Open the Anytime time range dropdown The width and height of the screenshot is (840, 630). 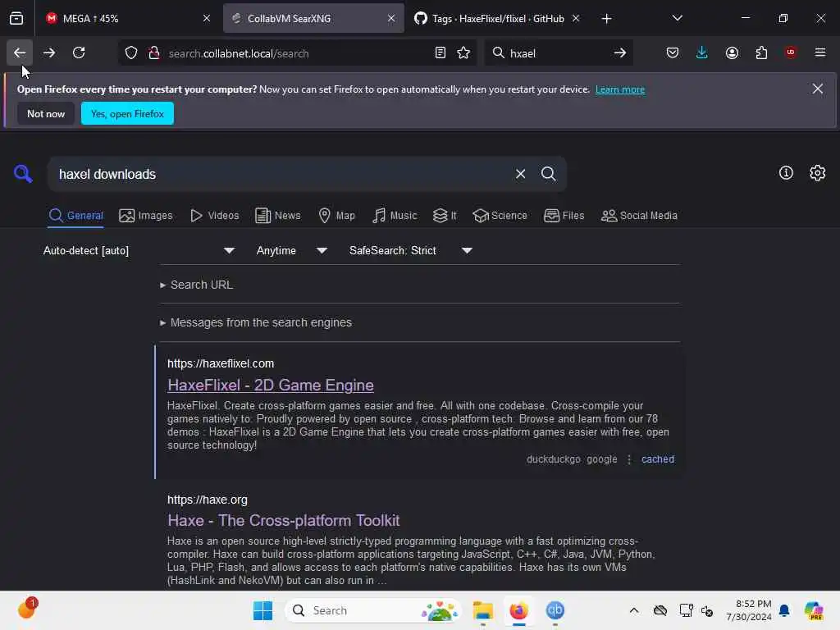pyautogui.click(x=291, y=250)
